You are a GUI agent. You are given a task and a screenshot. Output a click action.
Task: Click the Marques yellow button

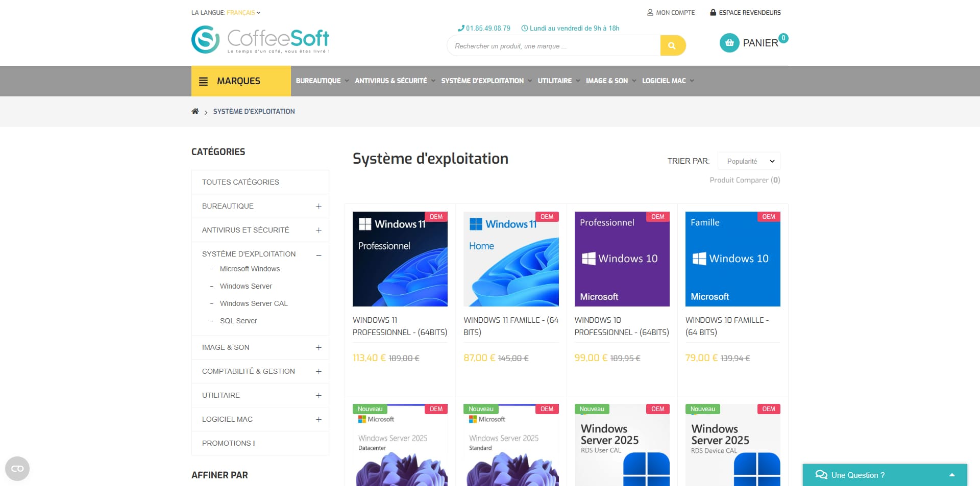click(241, 81)
